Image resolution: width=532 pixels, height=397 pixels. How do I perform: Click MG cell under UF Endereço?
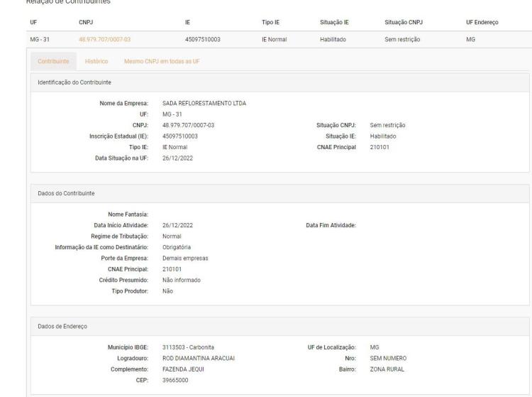click(470, 39)
